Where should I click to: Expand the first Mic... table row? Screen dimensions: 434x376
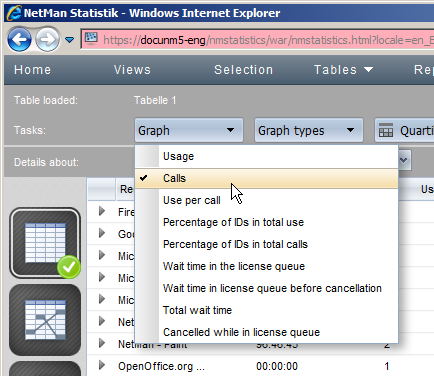pos(102,255)
